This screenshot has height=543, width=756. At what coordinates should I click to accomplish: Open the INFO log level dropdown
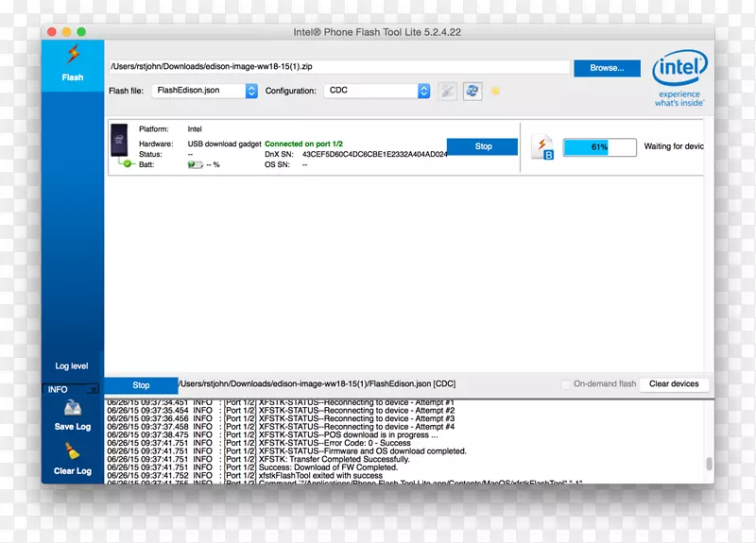(x=70, y=389)
